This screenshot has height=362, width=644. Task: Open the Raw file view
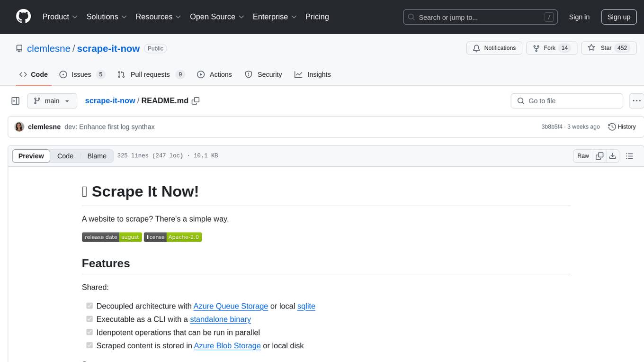(x=583, y=156)
